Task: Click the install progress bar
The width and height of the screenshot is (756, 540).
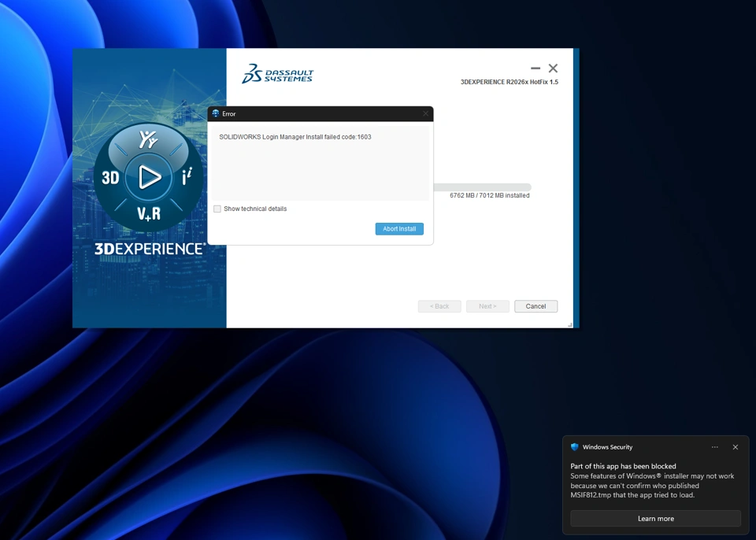Action: [482, 187]
